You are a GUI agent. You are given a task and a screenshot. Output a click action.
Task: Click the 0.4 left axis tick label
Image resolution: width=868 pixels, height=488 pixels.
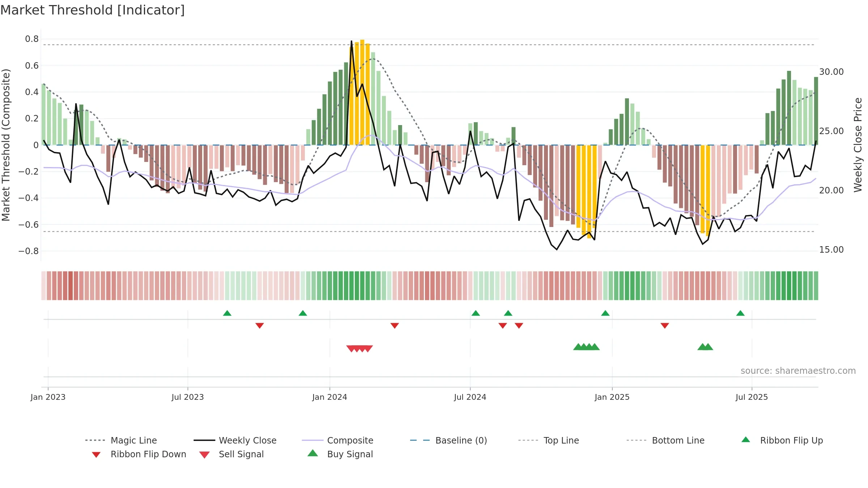(32, 92)
